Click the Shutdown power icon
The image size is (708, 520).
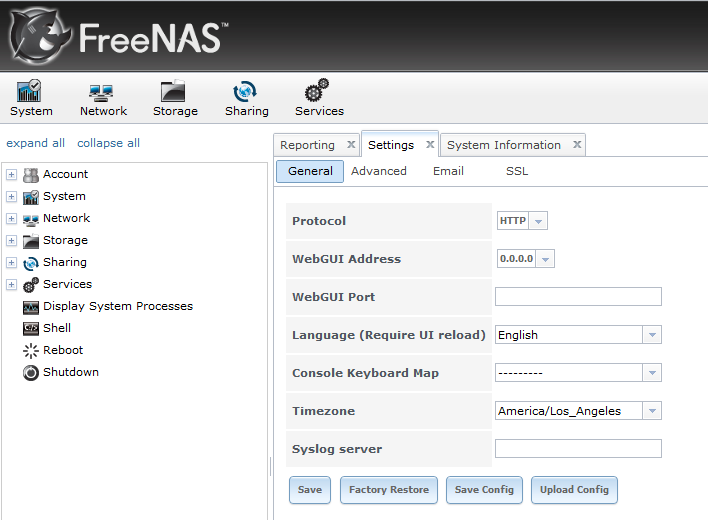pos(31,373)
